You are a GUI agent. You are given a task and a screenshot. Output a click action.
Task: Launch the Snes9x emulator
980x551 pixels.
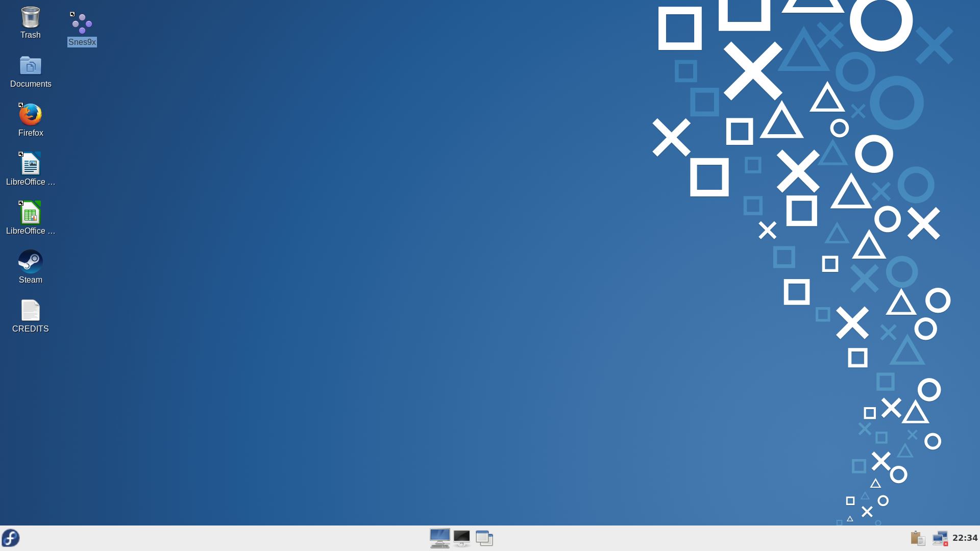coord(82,23)
